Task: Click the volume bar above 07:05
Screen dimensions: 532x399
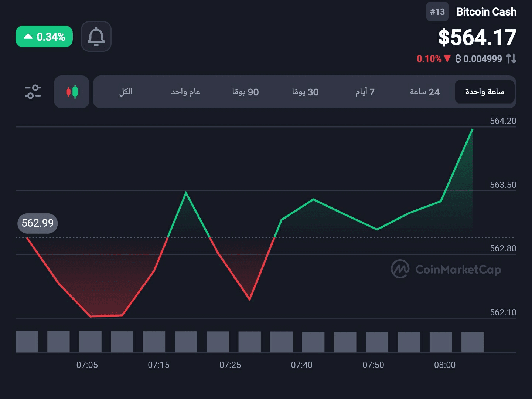Action: pyautogui.click(x=90, y=342)
